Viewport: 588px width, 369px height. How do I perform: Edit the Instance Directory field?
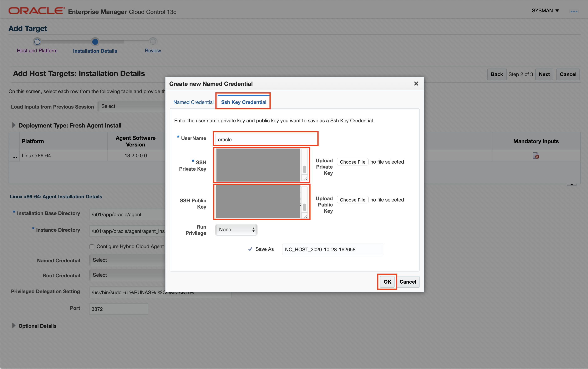(x=127, y=231)
